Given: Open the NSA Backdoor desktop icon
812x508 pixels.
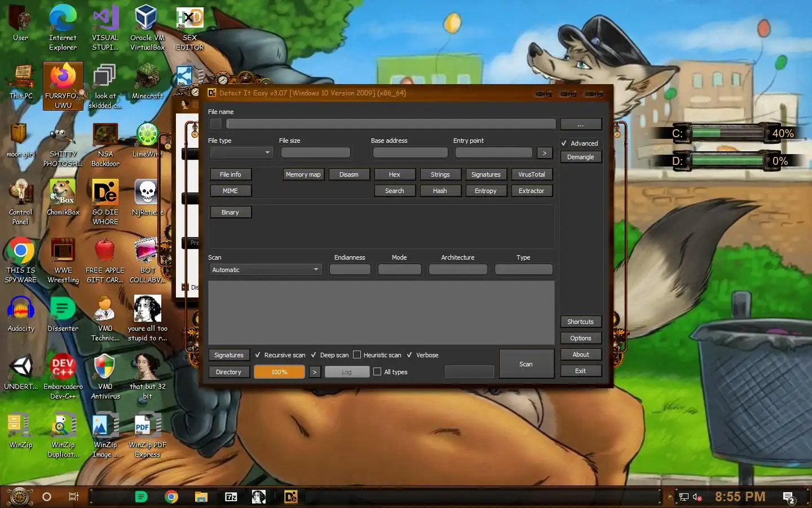Looking at the screenshot, I should [105, 146].
